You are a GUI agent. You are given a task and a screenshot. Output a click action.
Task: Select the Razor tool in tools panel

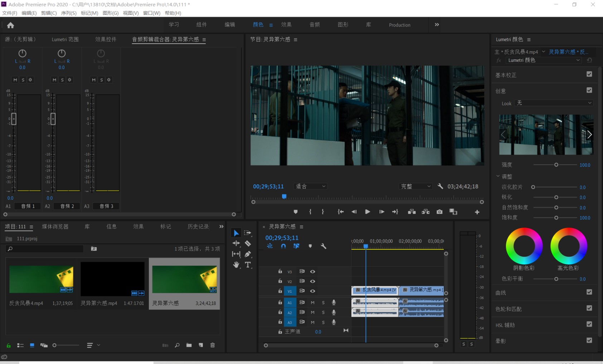248,243
